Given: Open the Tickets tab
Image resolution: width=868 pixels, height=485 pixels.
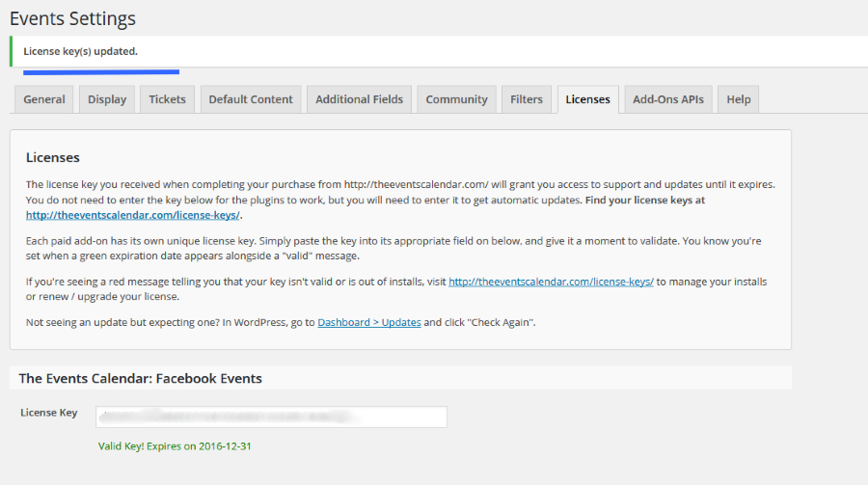Looking at the screenshot, I should tap(167, 99).
